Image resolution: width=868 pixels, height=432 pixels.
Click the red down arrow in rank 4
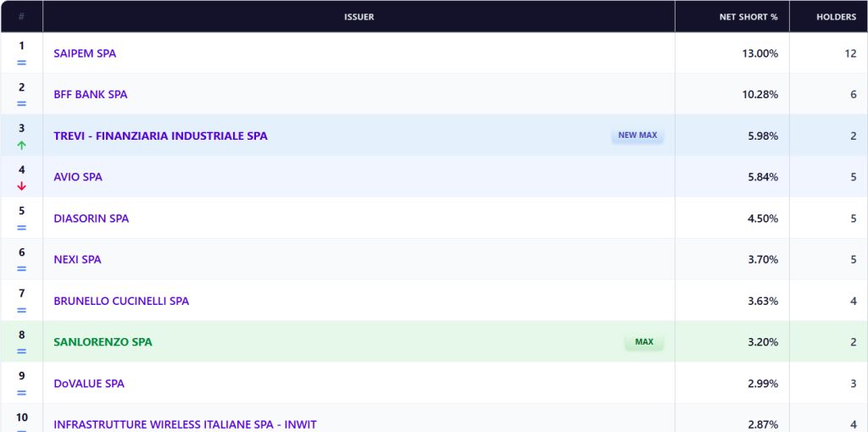[x=21, y=186]
